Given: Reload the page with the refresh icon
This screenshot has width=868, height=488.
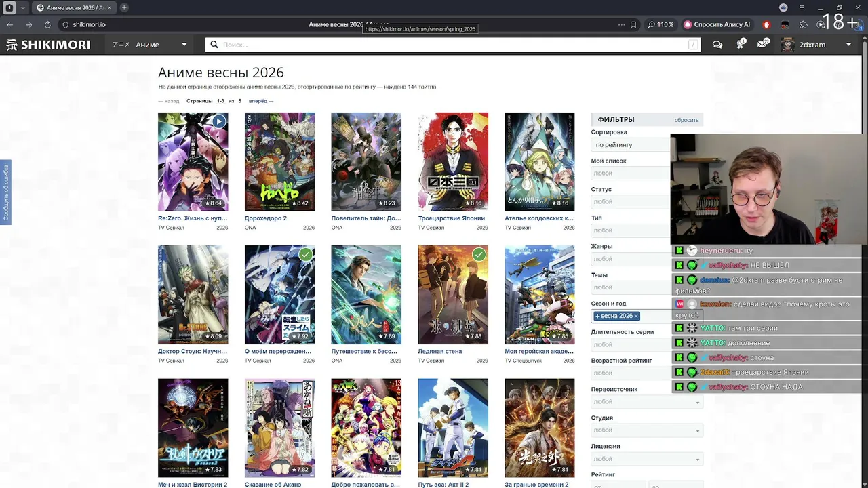Looking at the screenshot, I should click(x=47, y=24).
